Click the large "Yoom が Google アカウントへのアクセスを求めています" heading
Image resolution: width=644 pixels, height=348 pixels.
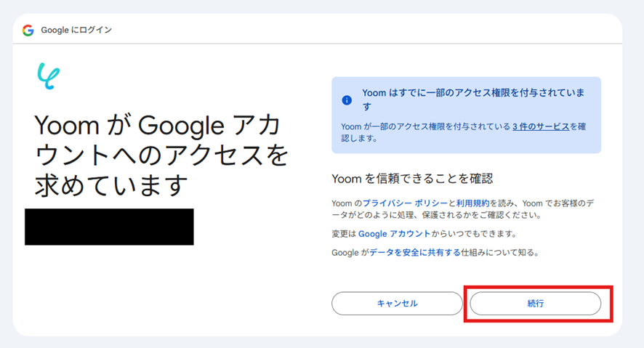coord(160,155)
